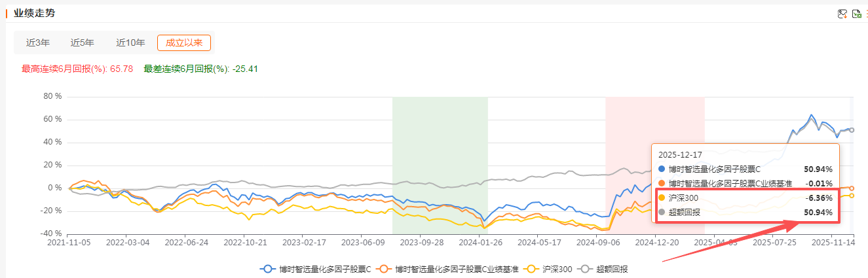868x278 pixels.
Task: Open the orange more options menu icon
Action: point(866,14)
